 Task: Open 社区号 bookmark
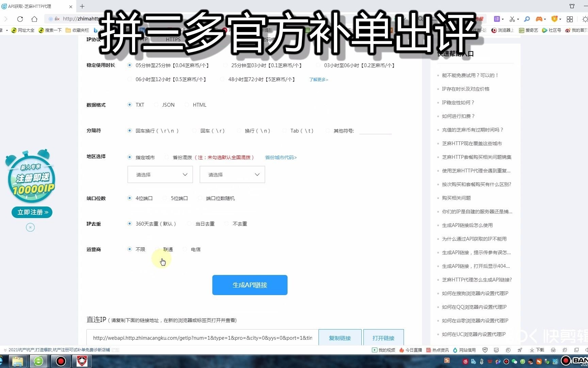tap(552, 30)
